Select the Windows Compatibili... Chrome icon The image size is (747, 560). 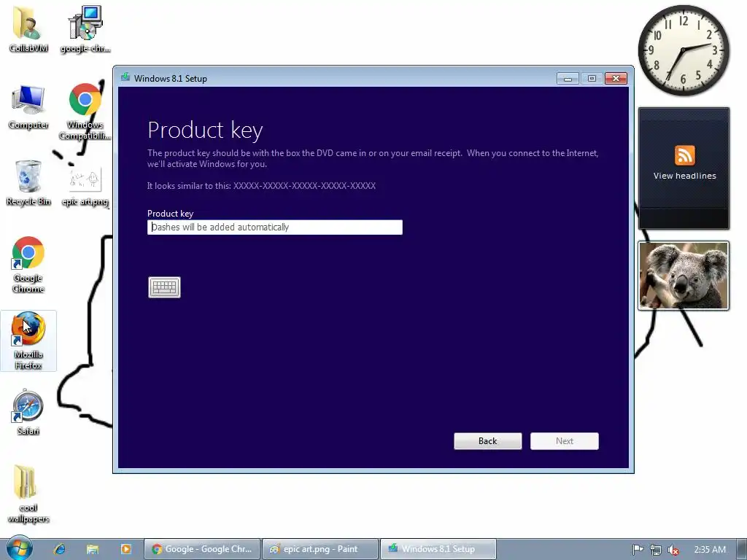coord(85,112)
